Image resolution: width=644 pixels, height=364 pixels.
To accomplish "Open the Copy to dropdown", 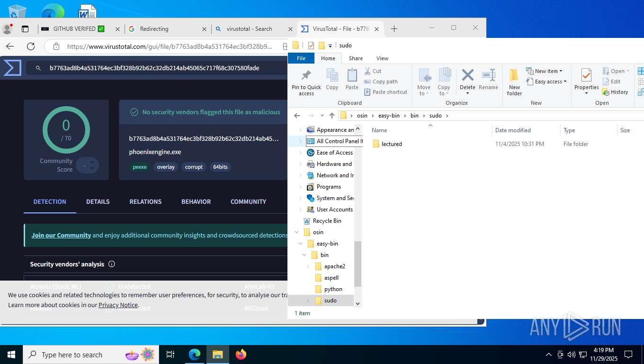I will point(444,82).
